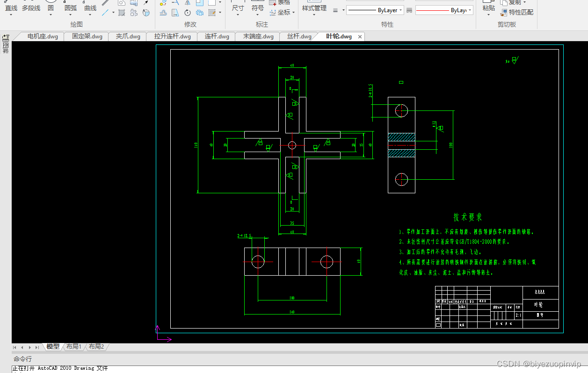Click the 多段线 polyline button
This screenshot has width=588, height=373.
click(x=31, y=8)
